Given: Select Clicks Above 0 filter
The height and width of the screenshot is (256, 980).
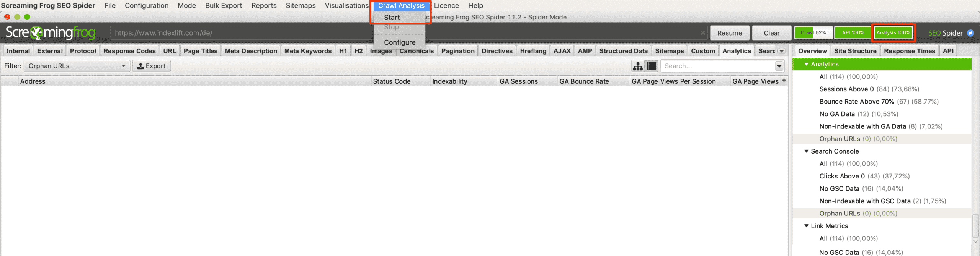Looking at the screenshot, I should click(864, 176).
